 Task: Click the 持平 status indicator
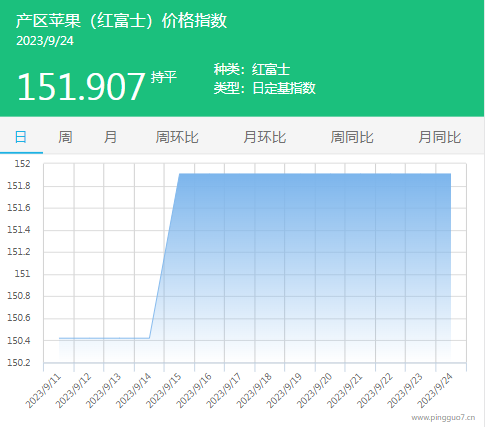[x=163, y=77]
